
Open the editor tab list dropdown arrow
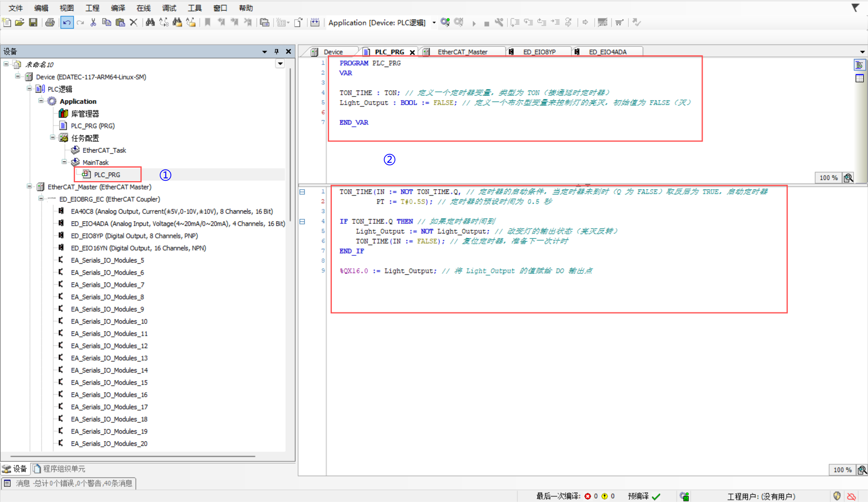click(x=862, y=52)
